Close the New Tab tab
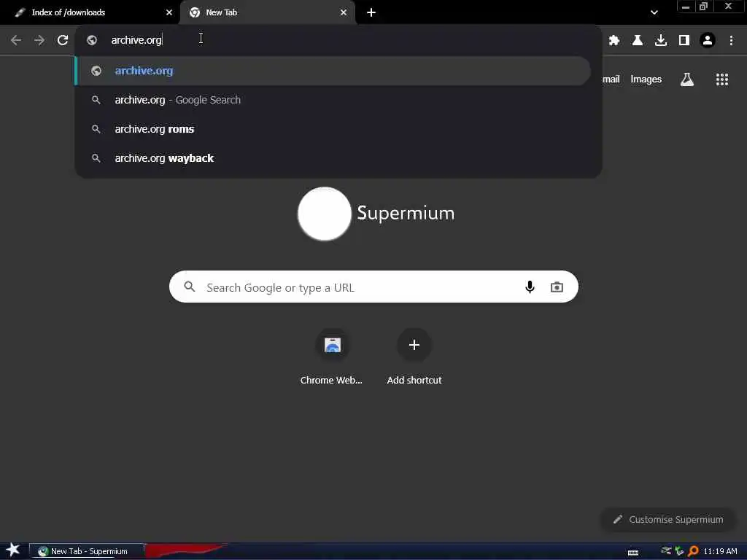747x560 pixels. coord(344,12)
